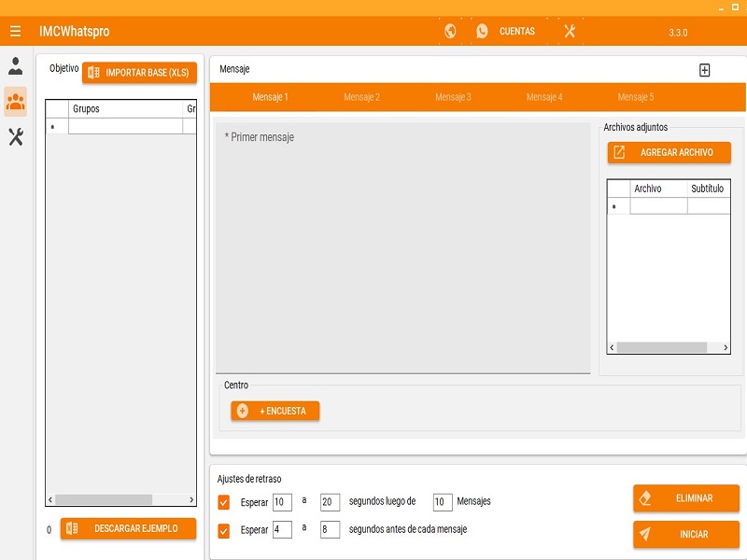
Task: Click the globe icon in header
Action: point(450,31)
